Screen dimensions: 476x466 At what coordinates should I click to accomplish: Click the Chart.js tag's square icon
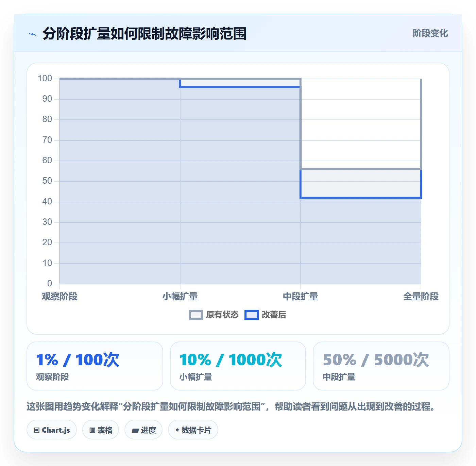click(37, 430)
